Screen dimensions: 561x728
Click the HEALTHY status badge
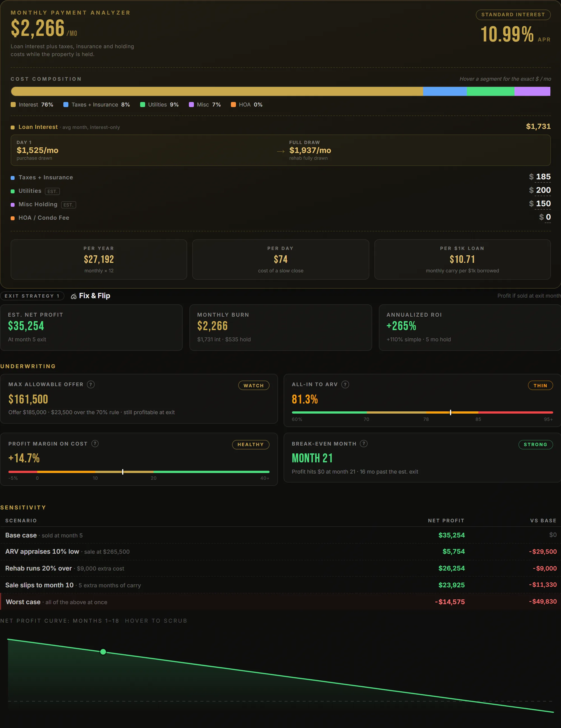pyautogui.click(x=251, y=444)
